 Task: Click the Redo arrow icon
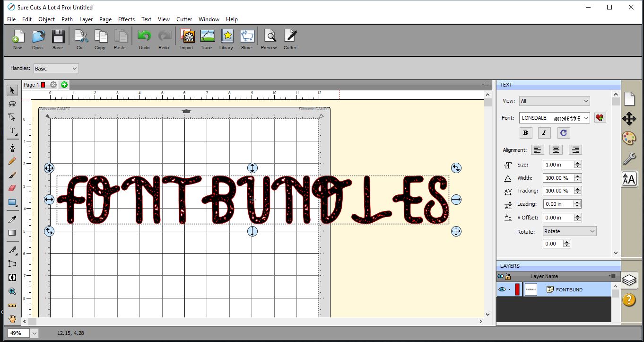coord(164,37)
